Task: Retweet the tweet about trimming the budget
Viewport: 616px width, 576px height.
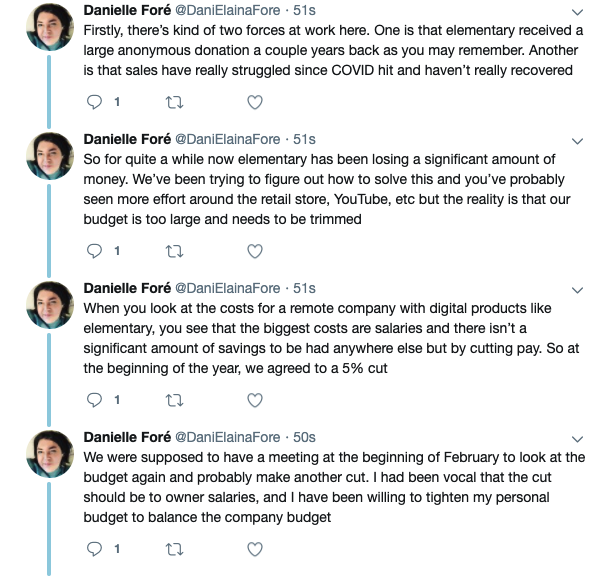Action: tap(175, 251)
